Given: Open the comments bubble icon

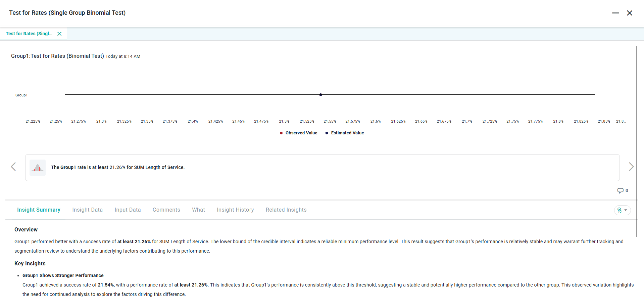Looking at the screenshot, I should (x=620, y=190).
